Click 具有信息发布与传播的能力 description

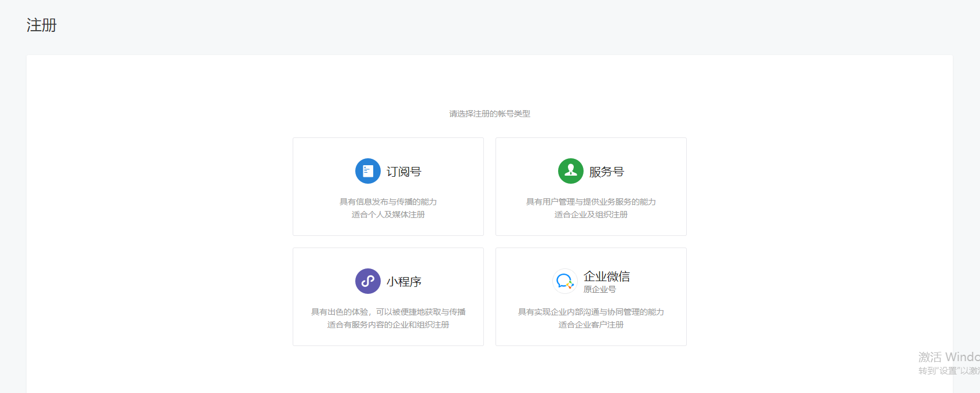tap(388, 202)
